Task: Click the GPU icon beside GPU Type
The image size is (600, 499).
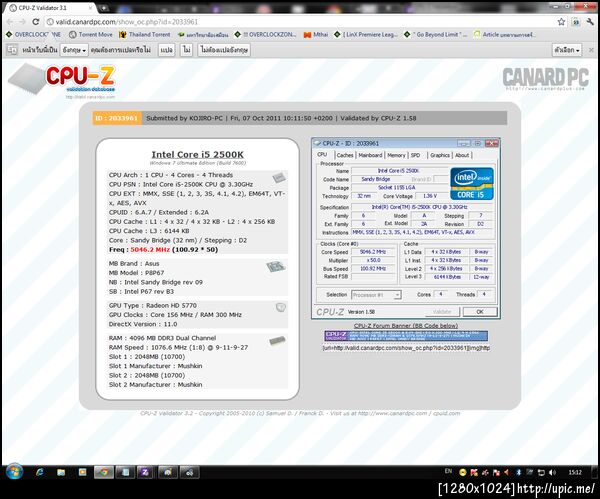Action: tap(281, 307)
